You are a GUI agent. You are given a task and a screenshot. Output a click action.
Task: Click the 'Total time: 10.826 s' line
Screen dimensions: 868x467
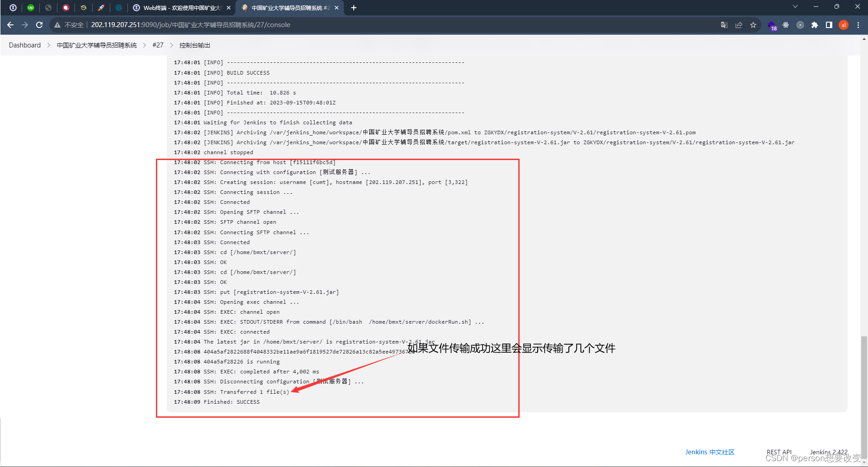click(235, 93)
